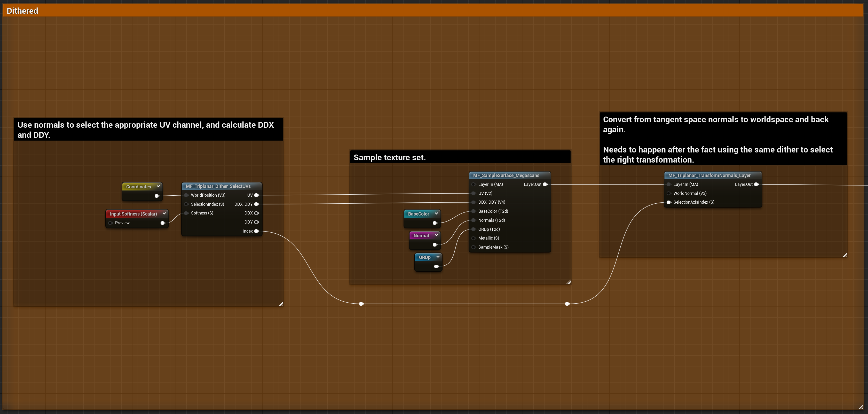
Task: Select the Dithered comment title bar
Action: (x=433, y=11)
